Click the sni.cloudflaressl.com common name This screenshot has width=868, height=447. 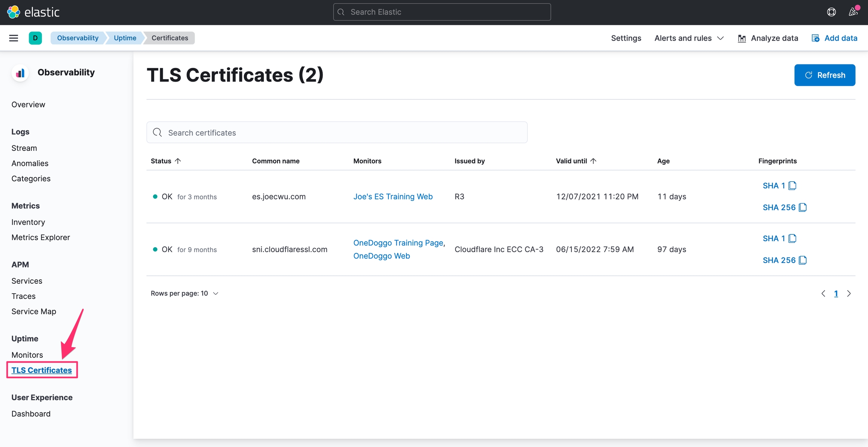(x=290, y=250)
